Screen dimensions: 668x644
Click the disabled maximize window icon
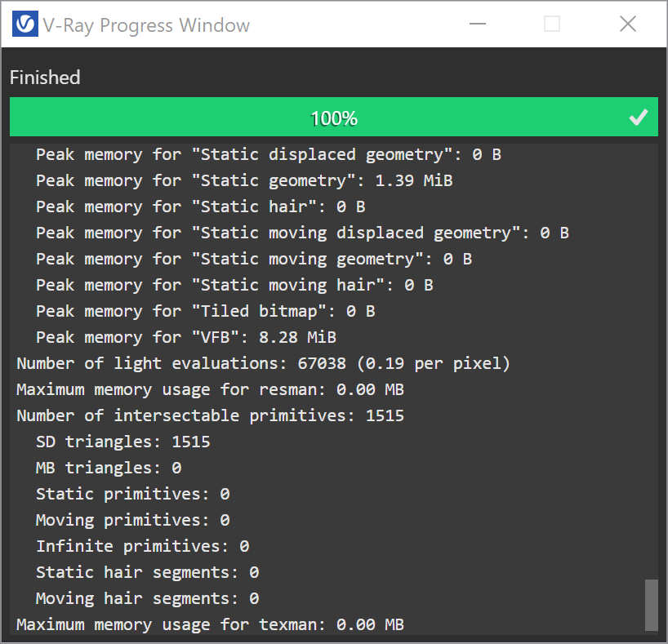point(552,24)
